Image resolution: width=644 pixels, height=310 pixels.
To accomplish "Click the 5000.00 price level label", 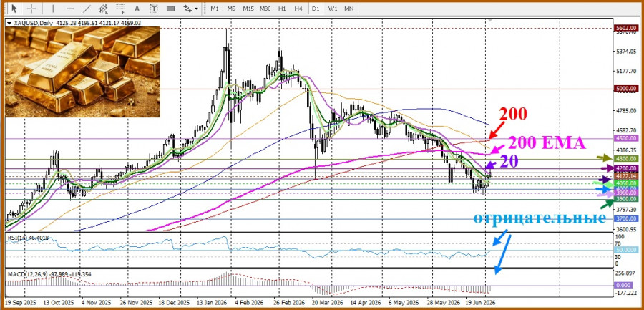I will point(626,89).
